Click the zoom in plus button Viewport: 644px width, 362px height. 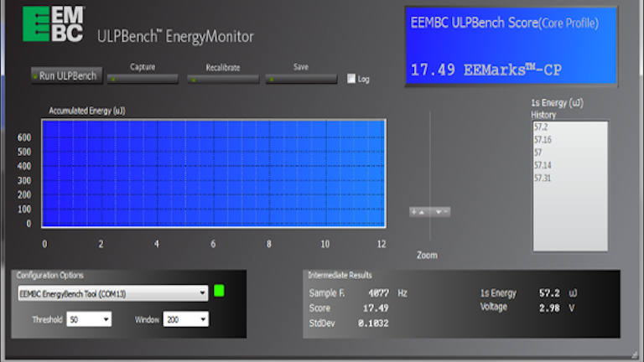pos(419,212)
